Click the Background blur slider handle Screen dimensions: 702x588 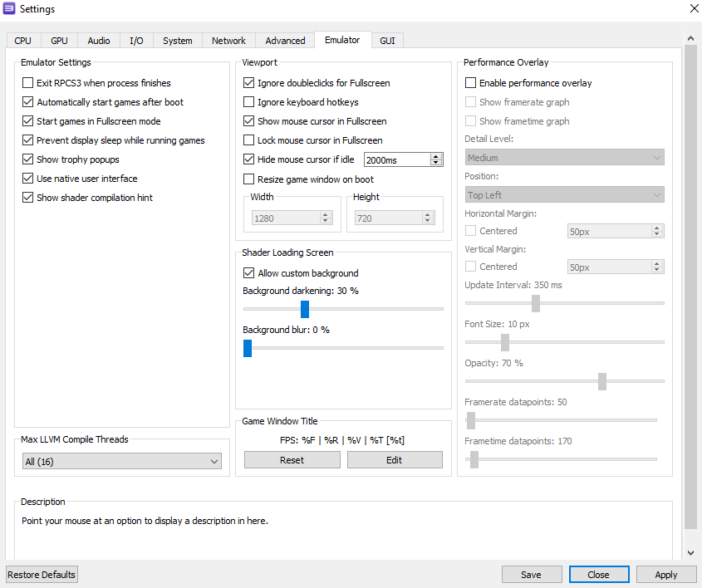pos(248,348)
